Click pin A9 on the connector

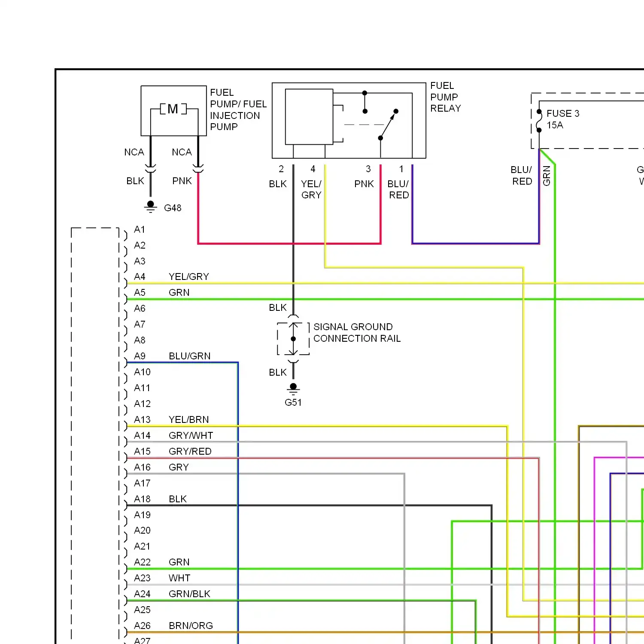(140, 356)
